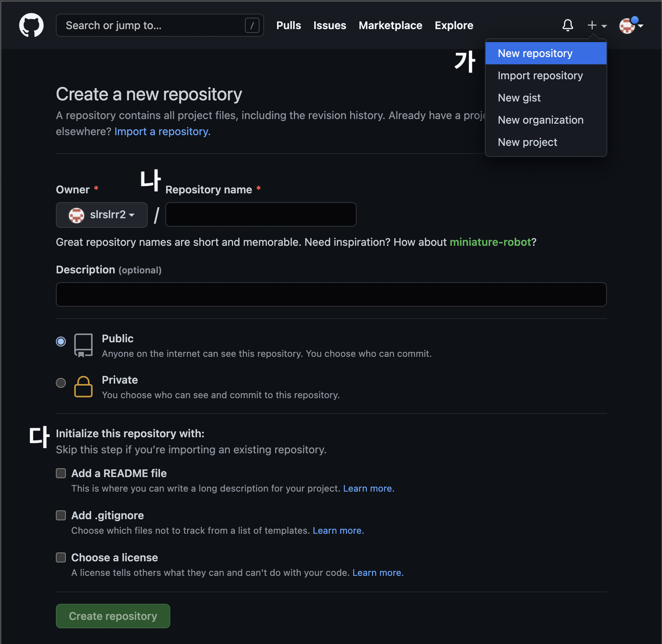Click the Private lock icon
Viewport: 662px width, 644px height.
83,387
